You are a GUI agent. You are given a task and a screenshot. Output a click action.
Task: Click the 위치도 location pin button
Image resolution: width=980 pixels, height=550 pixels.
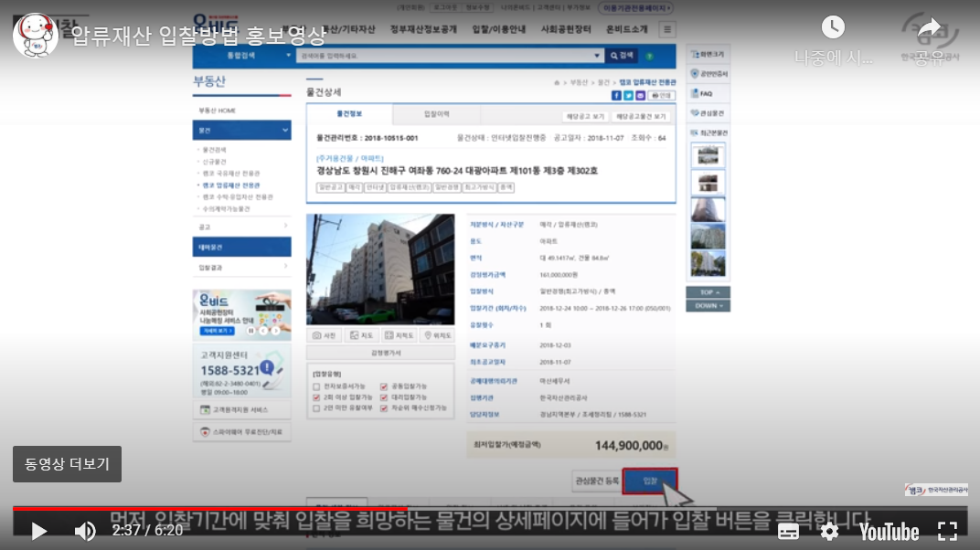coord(438,336)
